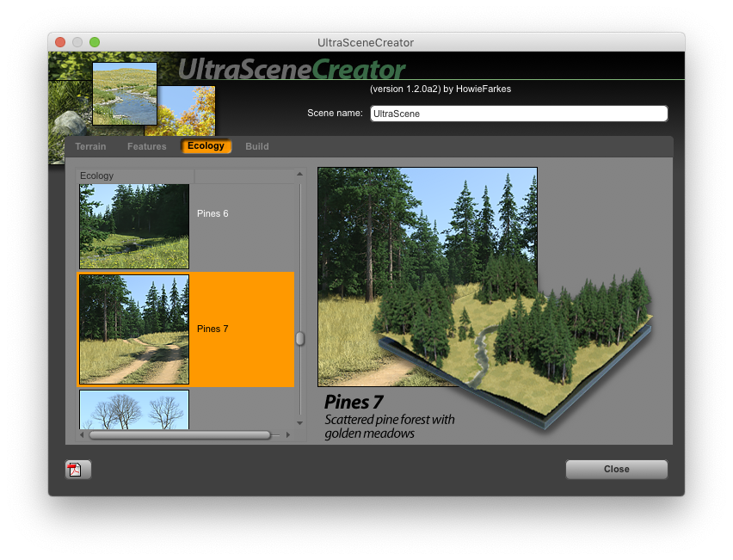Select the bare trees ecology thumbnail

[x=134, y=409]
